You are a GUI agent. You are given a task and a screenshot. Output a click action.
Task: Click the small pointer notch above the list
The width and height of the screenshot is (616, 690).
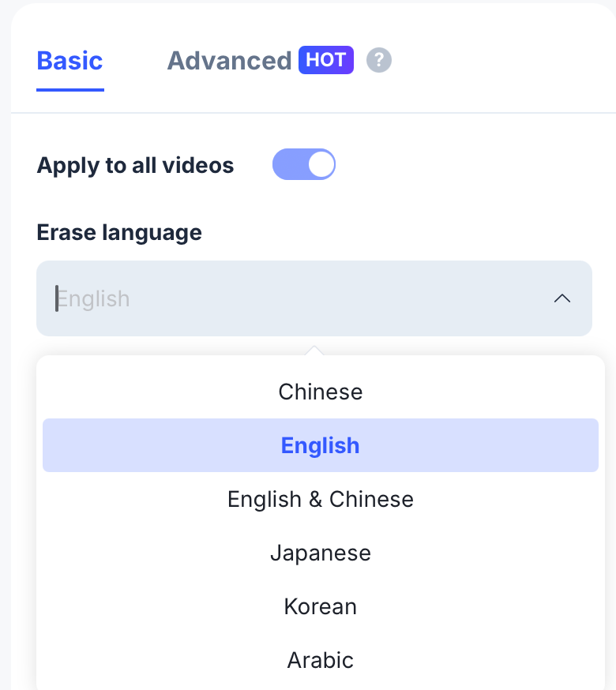tap(314, 350)
